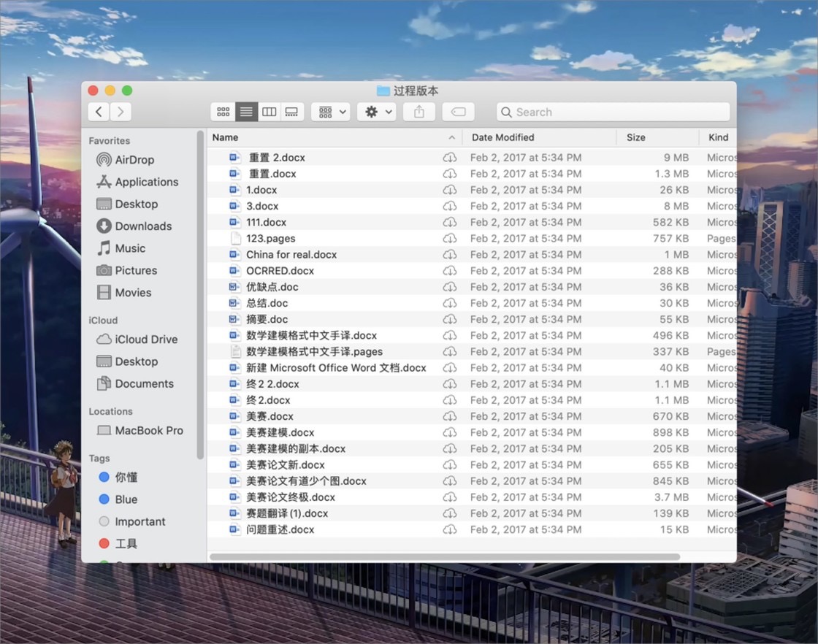This screenshot has height=644, width=818.
Task: Open Applications in the sidebar
Action: (x=137, y=182)
